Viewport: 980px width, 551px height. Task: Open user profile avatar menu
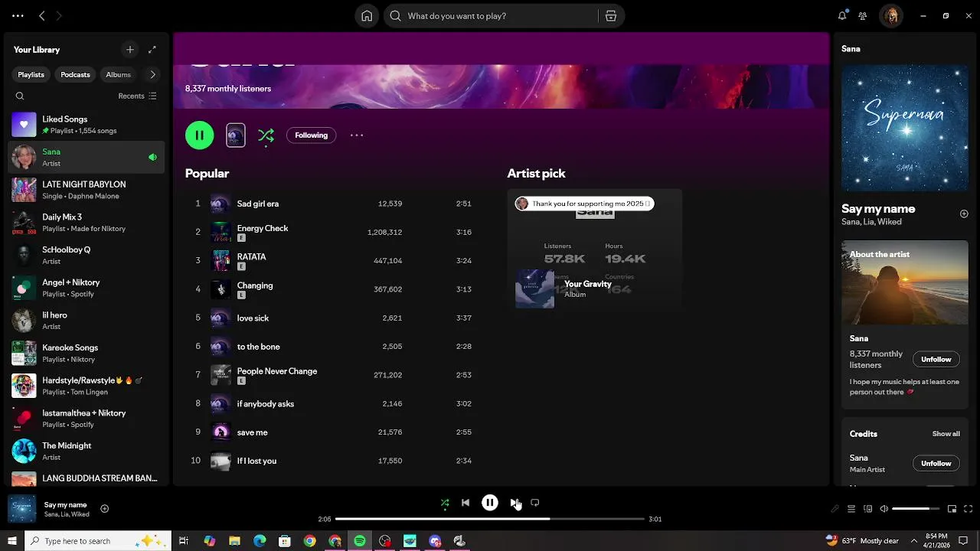891,16
